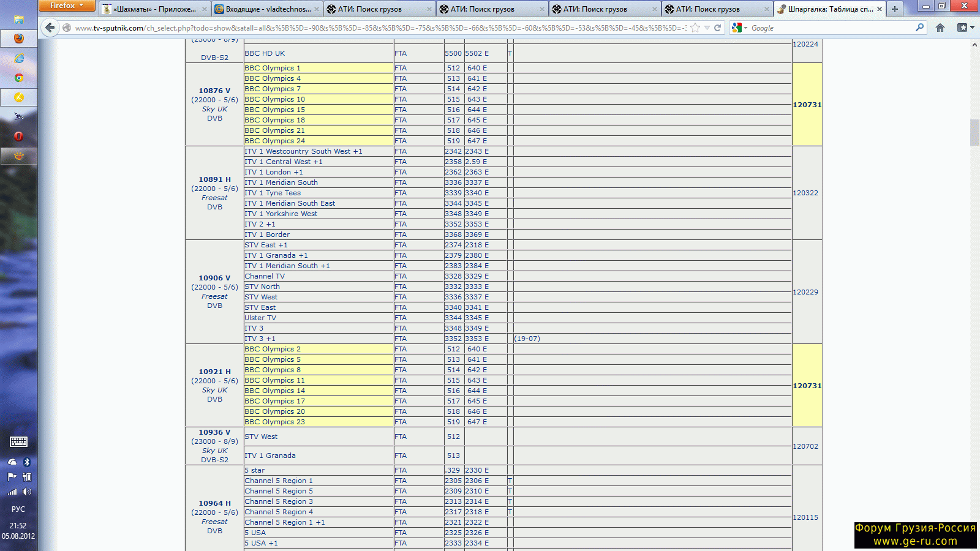
Task: Bookmark this page with the star icon
Action: pos(695,28)
